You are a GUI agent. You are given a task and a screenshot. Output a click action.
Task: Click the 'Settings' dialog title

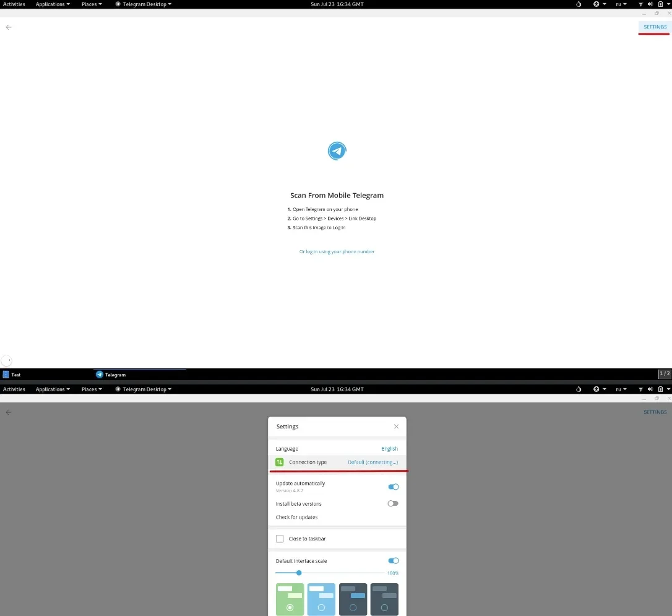[x=287, y=427]
